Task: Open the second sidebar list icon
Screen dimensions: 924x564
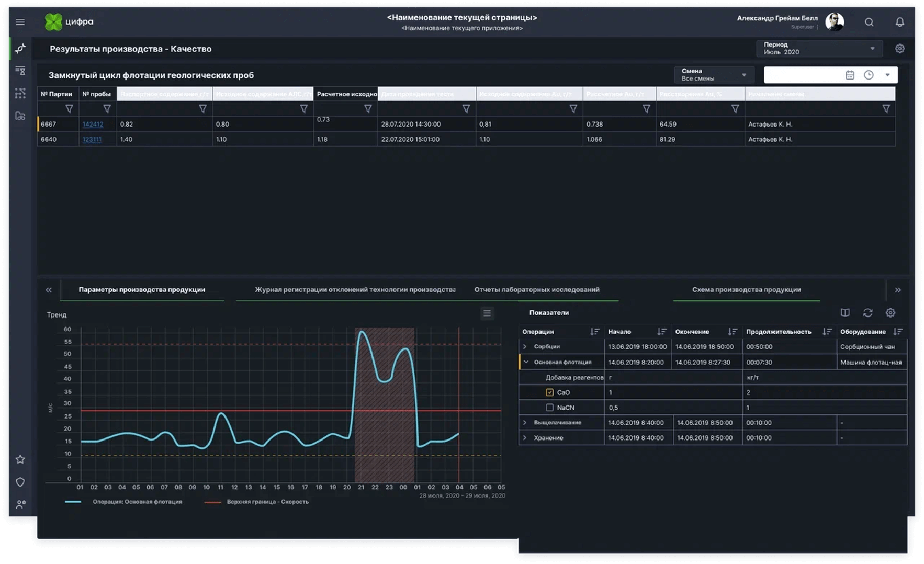Action: [20, 71]
